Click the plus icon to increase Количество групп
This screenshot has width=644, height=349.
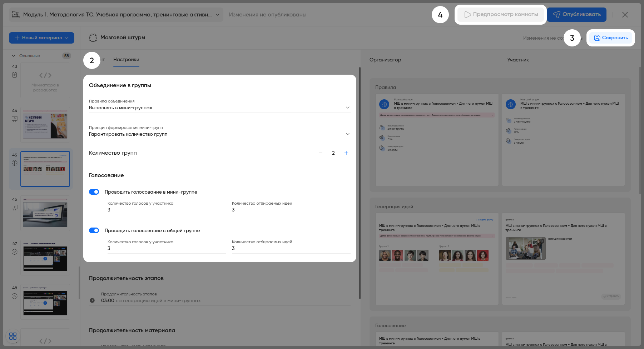click(346, 153)
